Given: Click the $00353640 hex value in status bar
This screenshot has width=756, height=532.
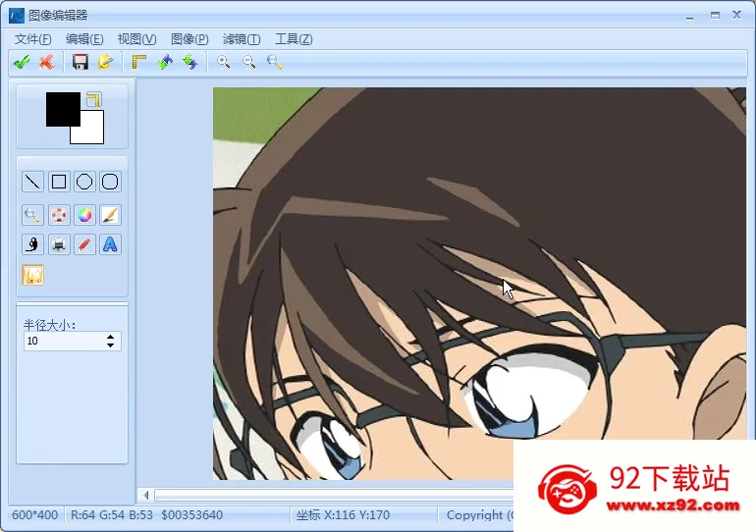Looking at the screenshot, I should 191,515.
